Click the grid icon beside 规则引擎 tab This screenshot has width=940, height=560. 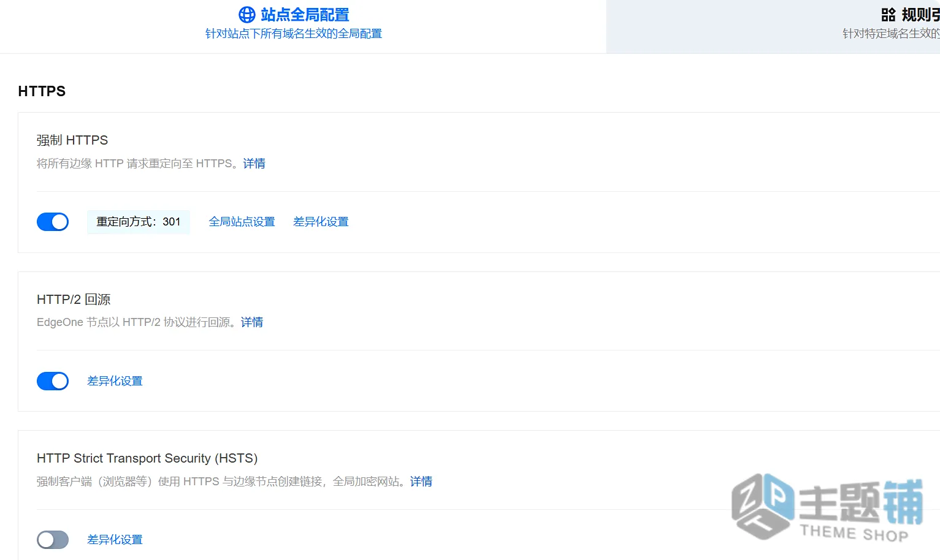[x=888, y=15]
